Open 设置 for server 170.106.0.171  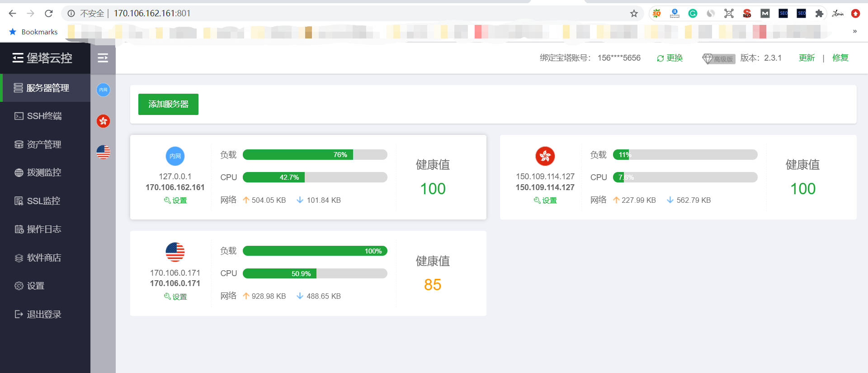pyautogui.click(x=175, y=296)
